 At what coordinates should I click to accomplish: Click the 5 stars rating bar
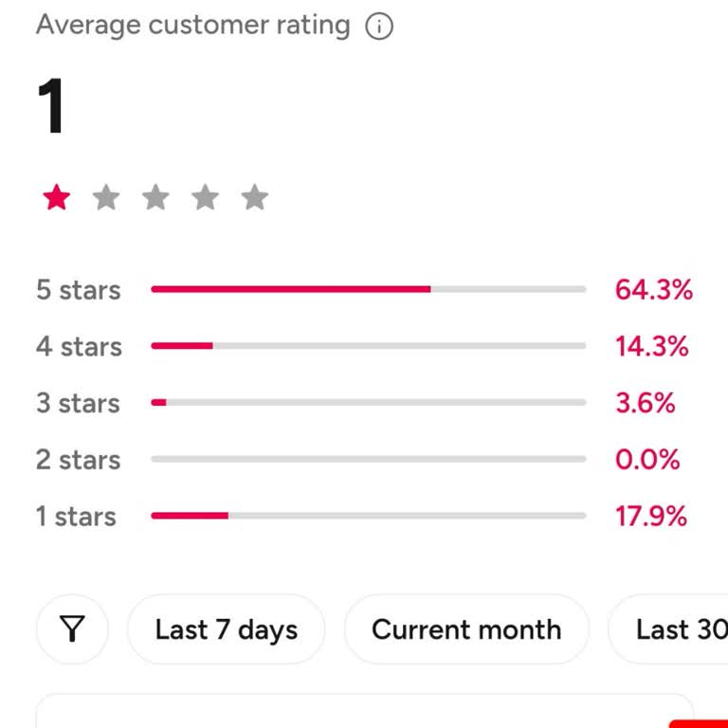coord(368,289)
